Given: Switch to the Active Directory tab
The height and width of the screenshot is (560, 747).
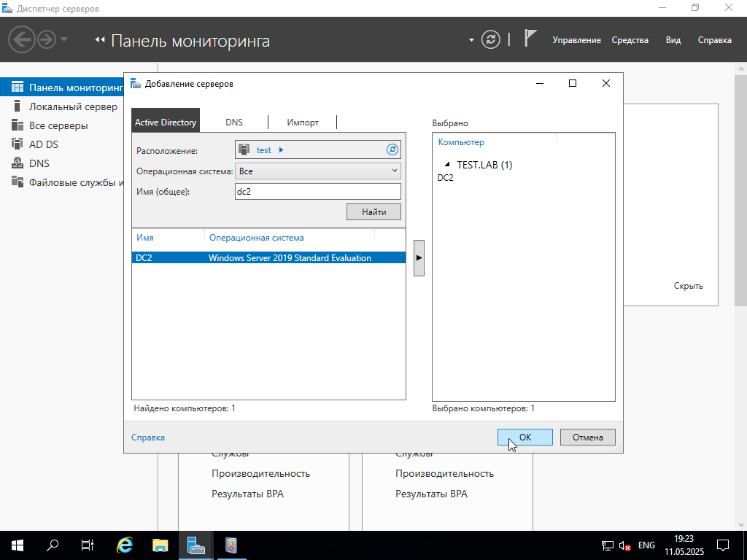Looking at the screenshot, I should tap(166, 122).
